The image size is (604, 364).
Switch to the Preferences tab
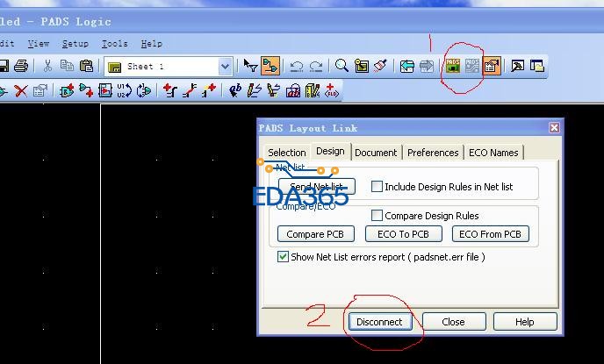tap(433, 153)
